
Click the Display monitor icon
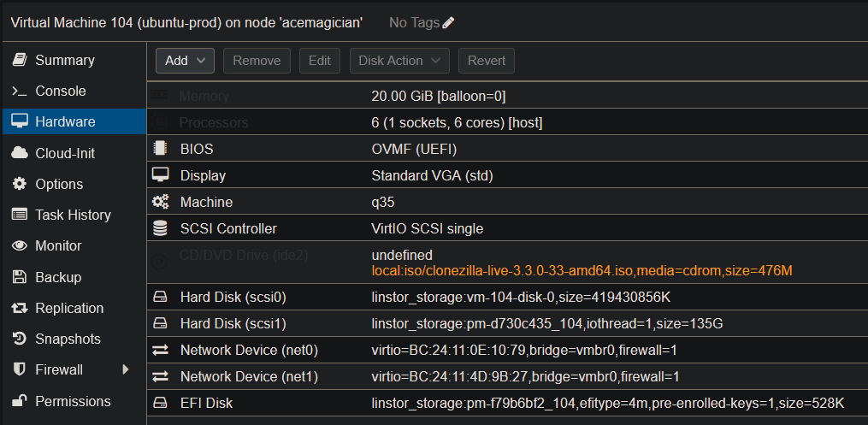click(x=160, y=175)
